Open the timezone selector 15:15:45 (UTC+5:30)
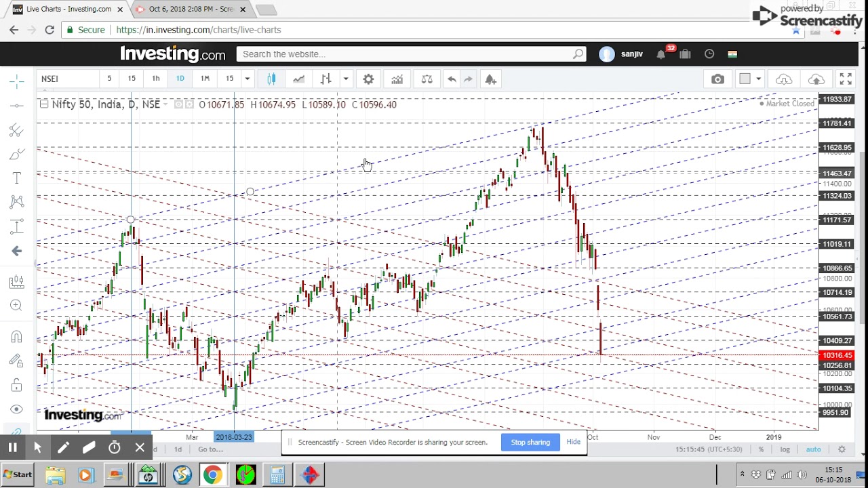 709,449
